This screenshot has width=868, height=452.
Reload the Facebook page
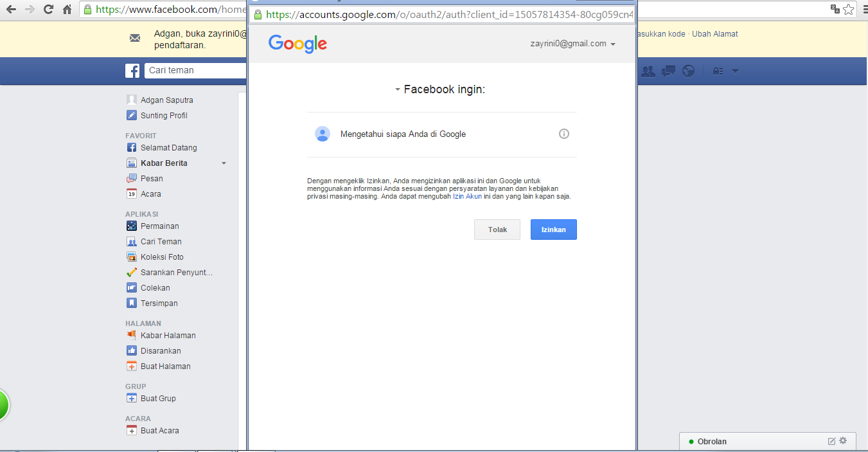coord(48,10)
